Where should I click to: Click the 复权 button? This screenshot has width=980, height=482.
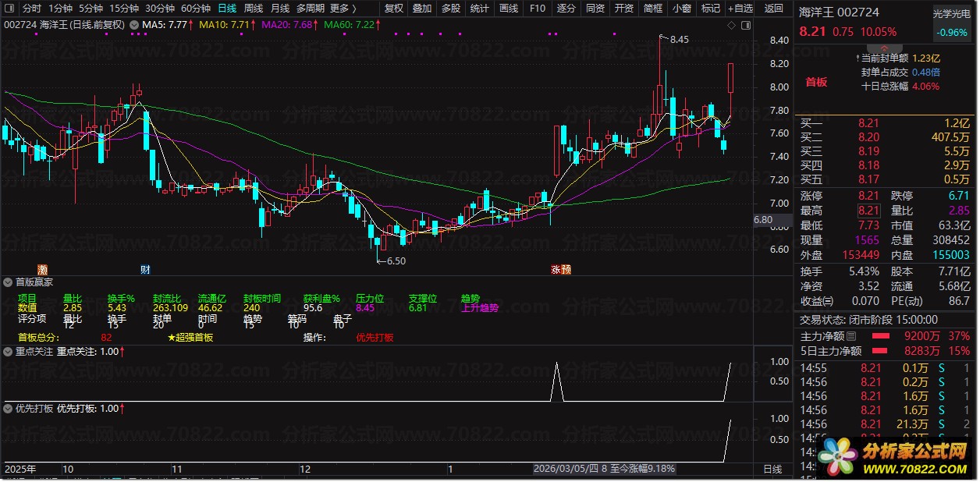pos(395,9)
